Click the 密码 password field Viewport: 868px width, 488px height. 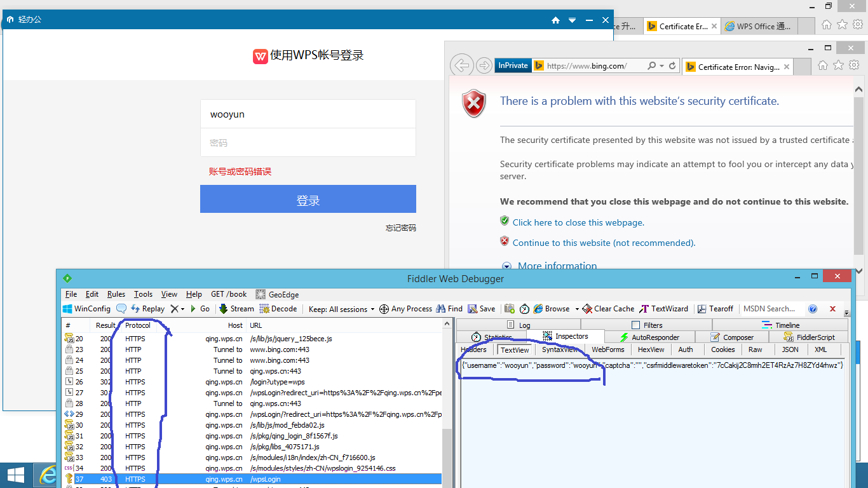click(308, 143)
